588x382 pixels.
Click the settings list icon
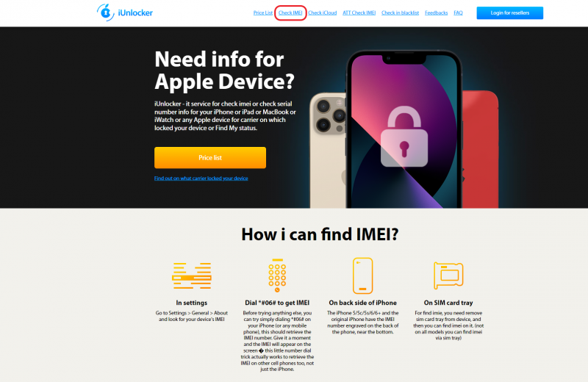point(192,275)
